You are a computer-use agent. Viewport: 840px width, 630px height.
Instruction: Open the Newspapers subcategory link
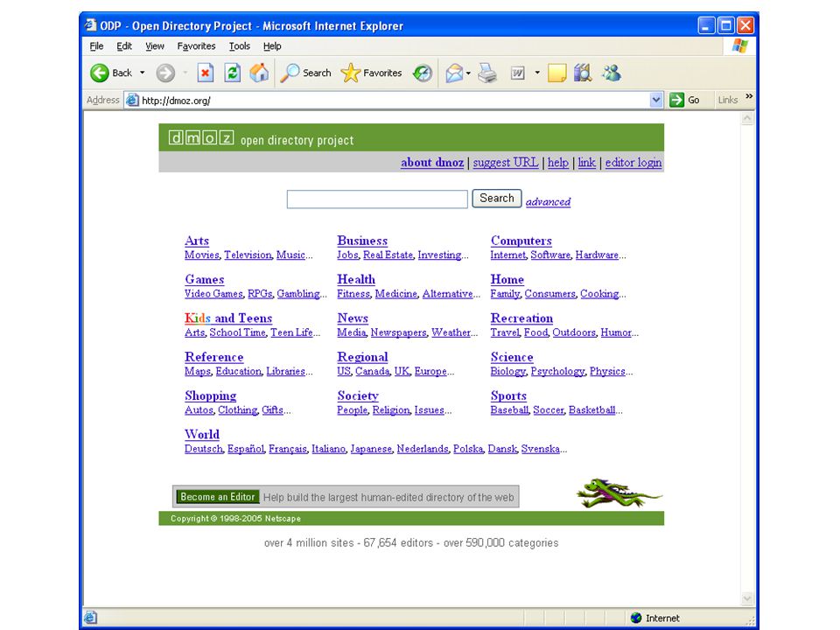coord(399,332)
